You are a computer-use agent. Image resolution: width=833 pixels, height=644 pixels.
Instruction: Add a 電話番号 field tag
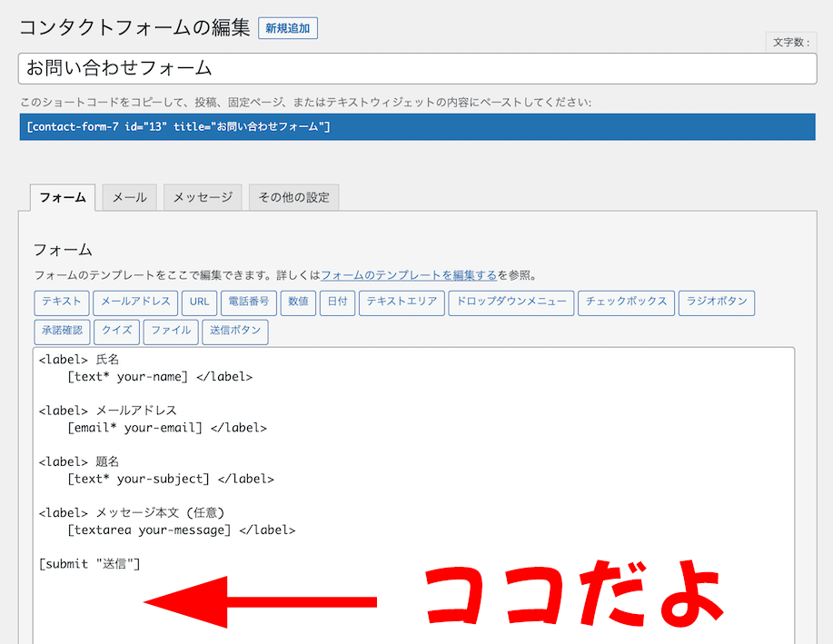click(249, 302)
